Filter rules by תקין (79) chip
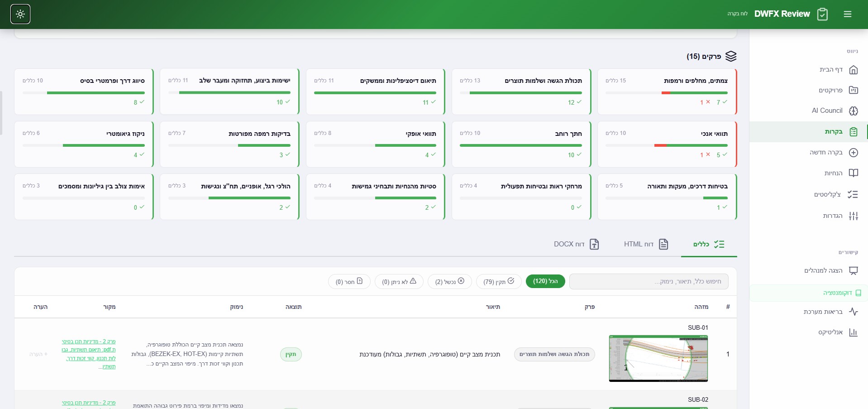The height and width of the screenshot is (409, 868). pyautogui.click(x=498, y=281)
